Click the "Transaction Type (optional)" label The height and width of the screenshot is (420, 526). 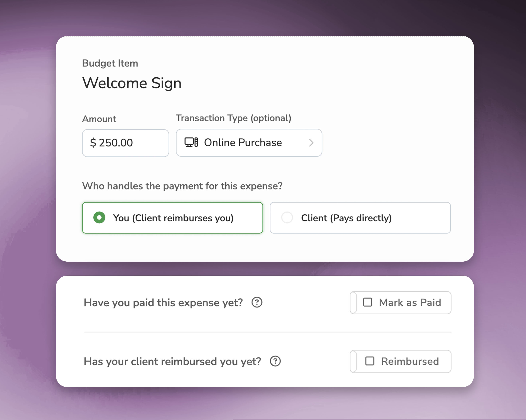[x=233, y=118]
